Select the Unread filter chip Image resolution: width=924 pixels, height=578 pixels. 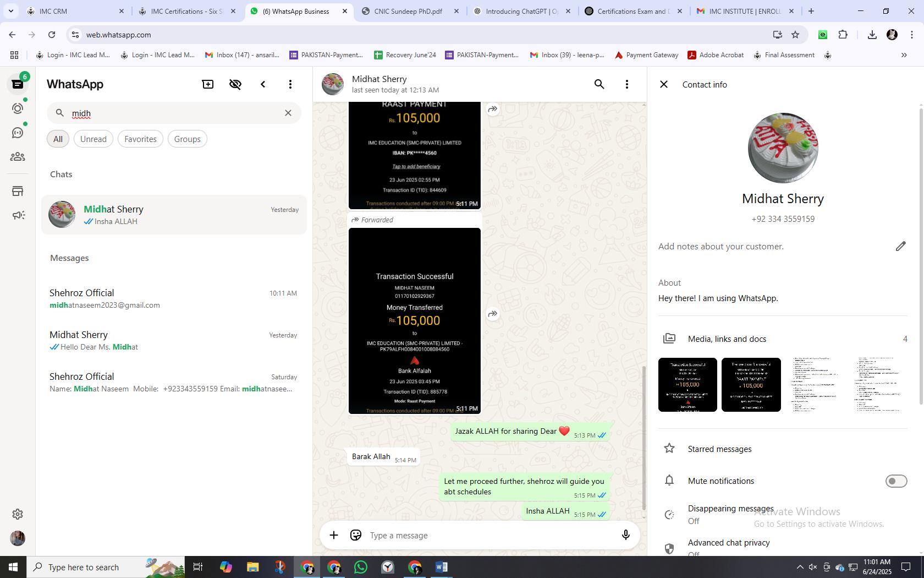coord(94,139)
